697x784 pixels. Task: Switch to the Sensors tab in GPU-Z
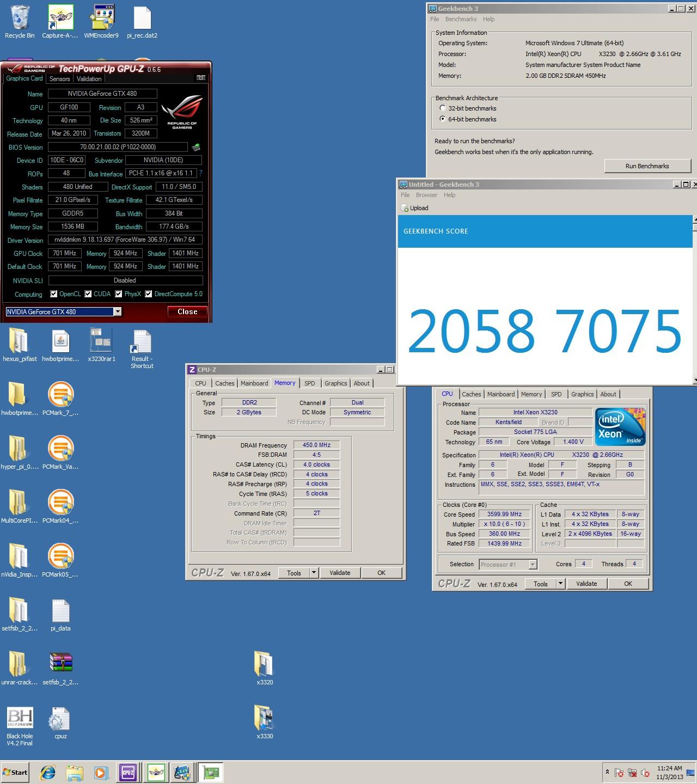point(60,79)
